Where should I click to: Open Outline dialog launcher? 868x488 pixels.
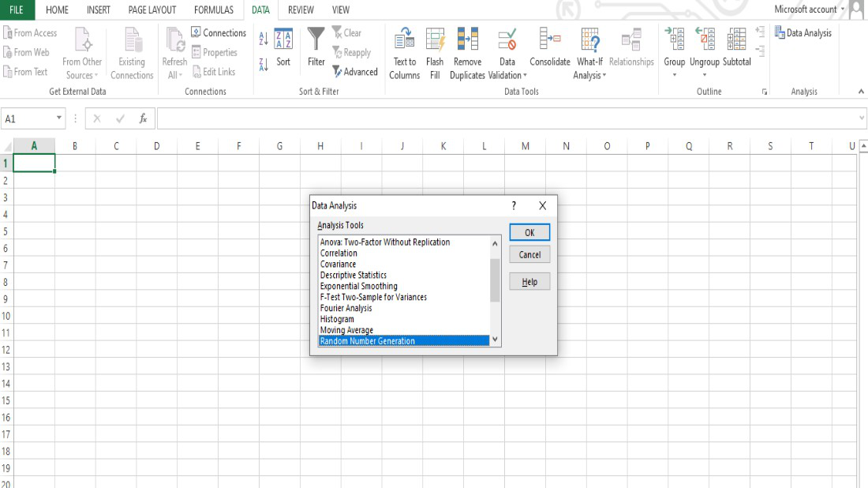765,92
